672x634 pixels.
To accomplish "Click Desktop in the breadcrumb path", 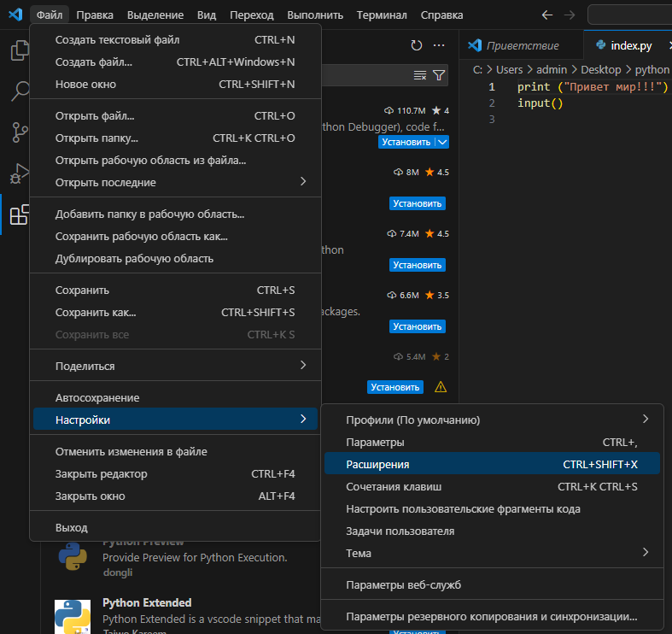I will tap(601, 69).
